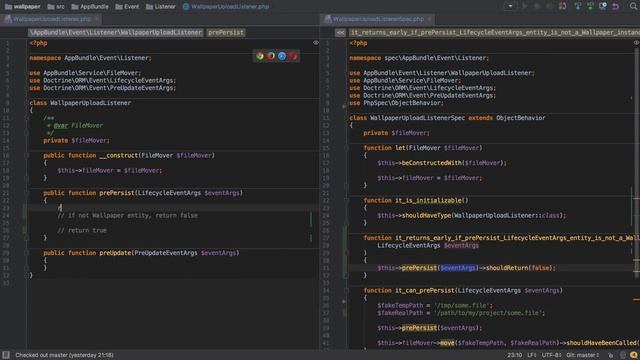Click the blue VCS Update Project icon
640x360 pixels.
pos(578,6)
